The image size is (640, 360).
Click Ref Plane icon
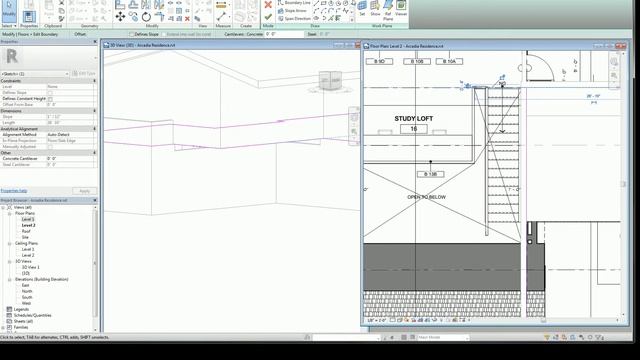point(388,10)
